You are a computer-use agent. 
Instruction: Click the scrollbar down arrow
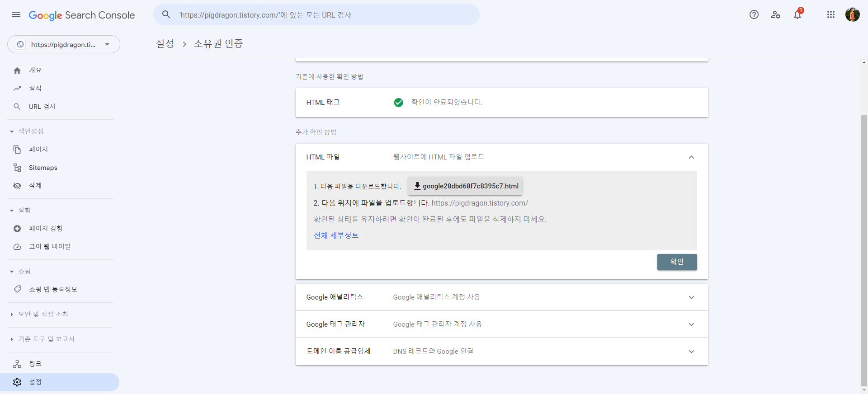point(864,390)
